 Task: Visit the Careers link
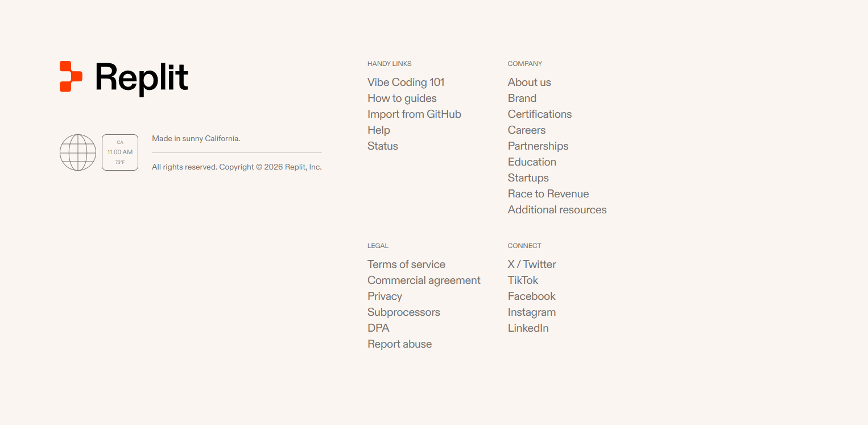527,130
